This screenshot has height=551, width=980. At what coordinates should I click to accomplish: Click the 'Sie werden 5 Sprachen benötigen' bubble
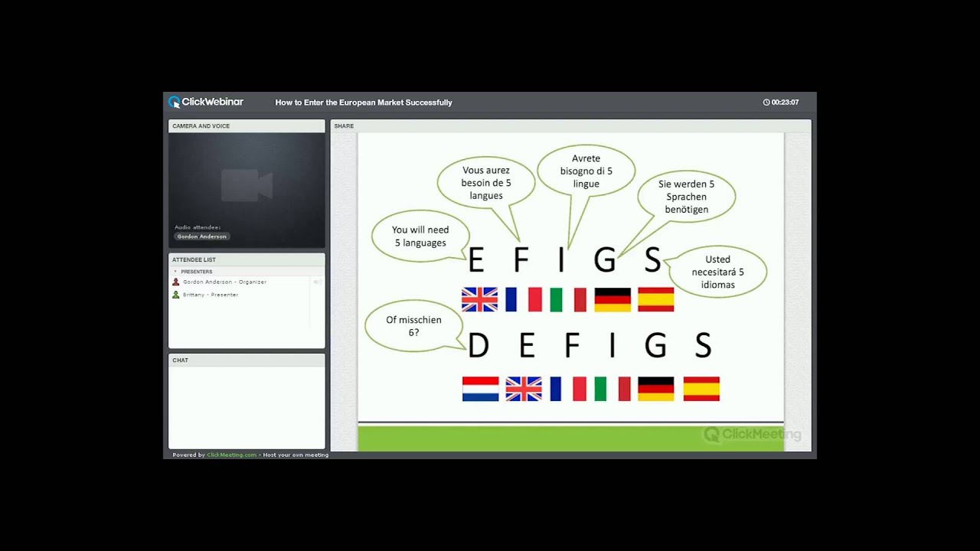(686, 197)
